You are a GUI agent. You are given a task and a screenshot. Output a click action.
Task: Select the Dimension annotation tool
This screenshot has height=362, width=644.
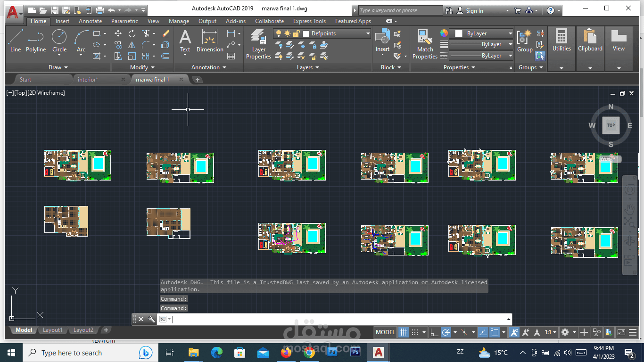[x=210, y=41]
